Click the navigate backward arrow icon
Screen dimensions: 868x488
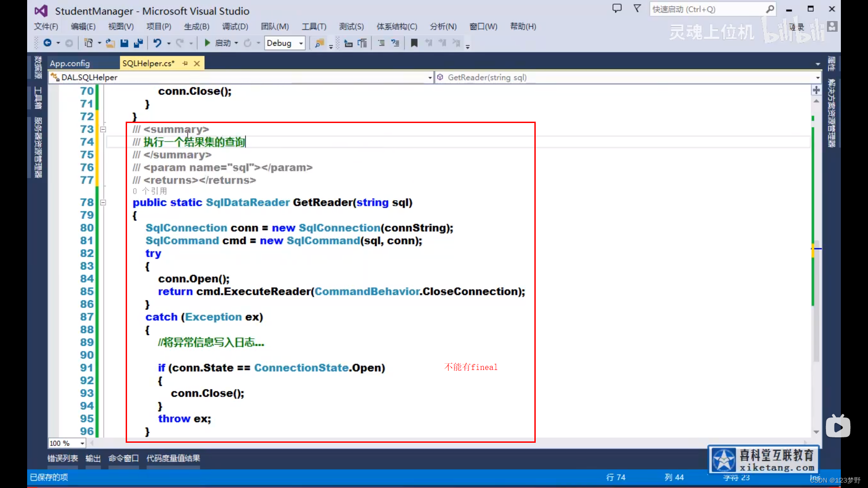(x=47, y=43)
